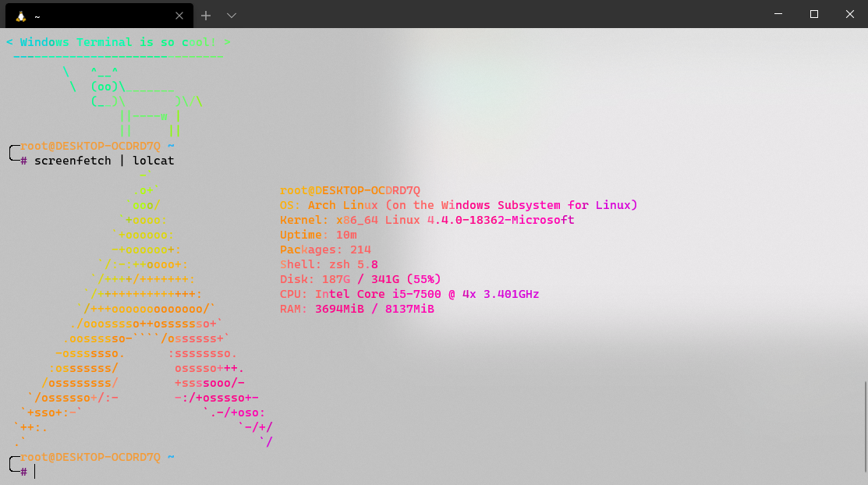Open a new tab with plus button
868x485 pixels.
click(x=206, y=16)
